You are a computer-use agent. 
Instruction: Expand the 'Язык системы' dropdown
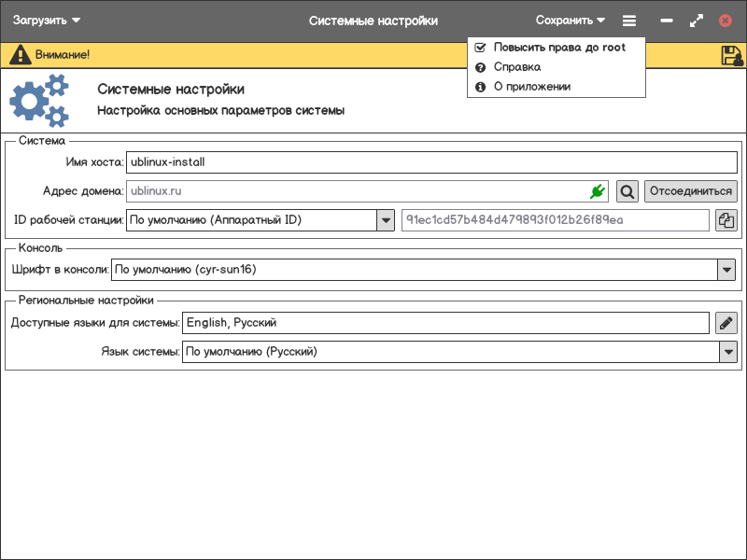click(727, 352)
